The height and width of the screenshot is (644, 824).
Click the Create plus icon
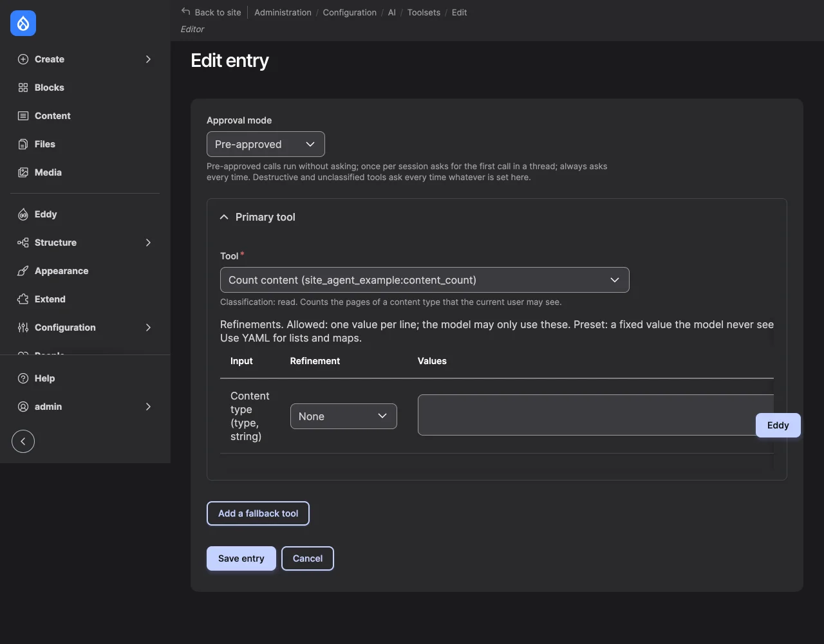point(23,59)
